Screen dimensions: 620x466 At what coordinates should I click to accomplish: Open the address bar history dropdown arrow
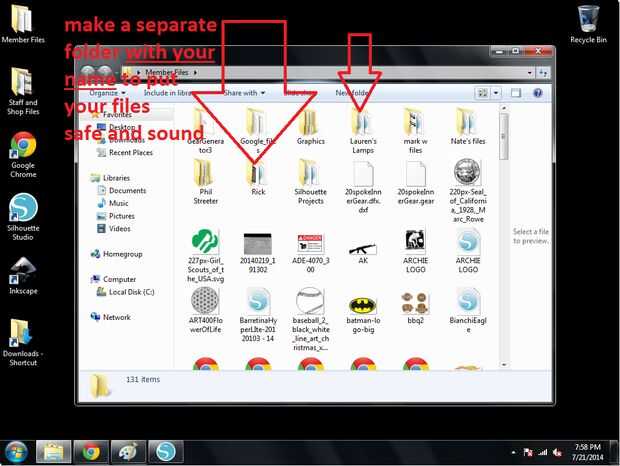pyautogui.click(x=529, y=73)
